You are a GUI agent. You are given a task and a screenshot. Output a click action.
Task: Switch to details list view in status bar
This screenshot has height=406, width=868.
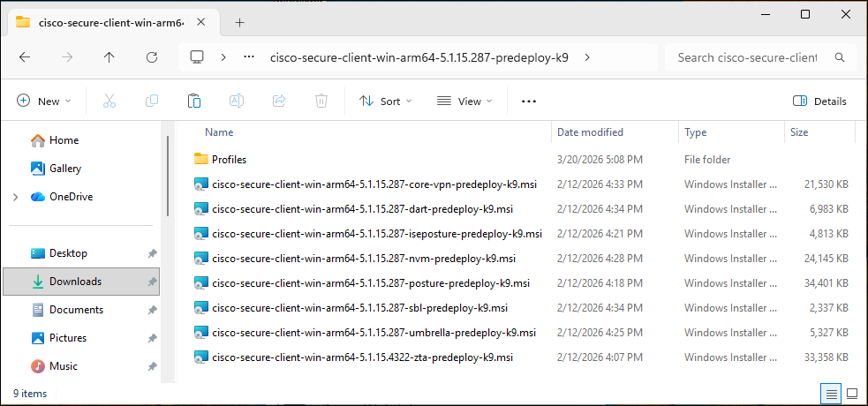click(x=831, y=394)
